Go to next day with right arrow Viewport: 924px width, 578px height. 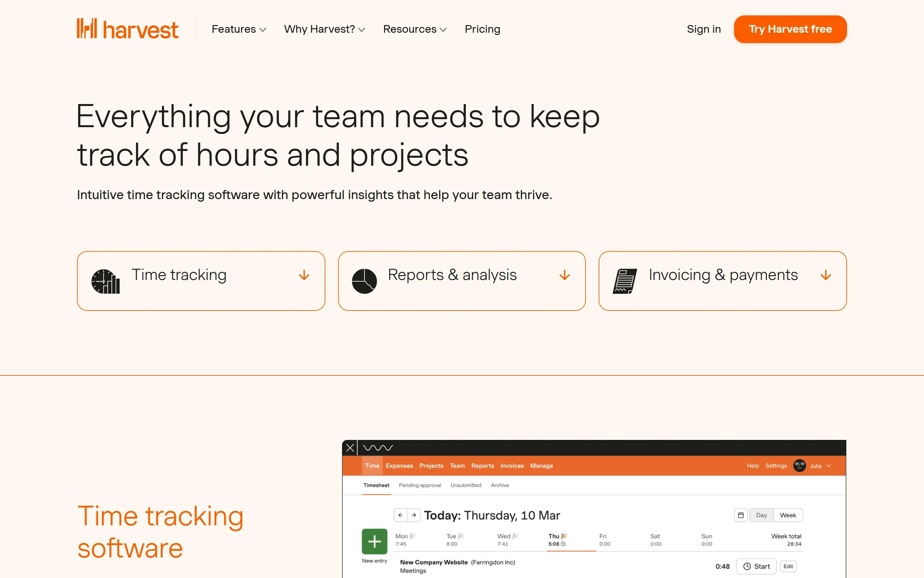(414, 515)
